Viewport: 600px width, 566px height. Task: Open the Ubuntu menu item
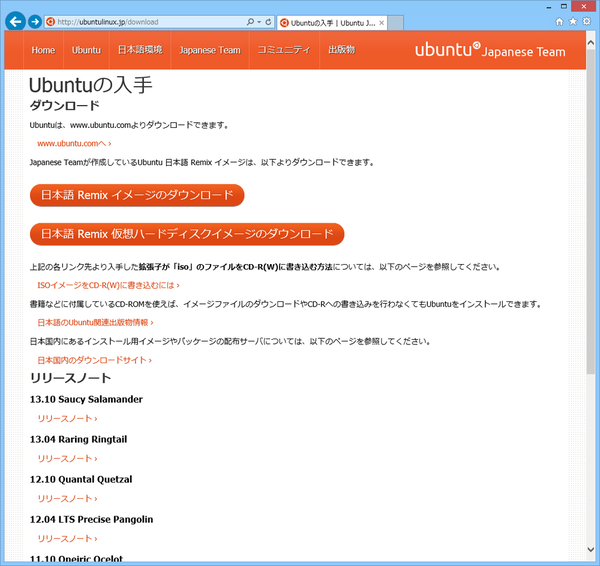86,50
